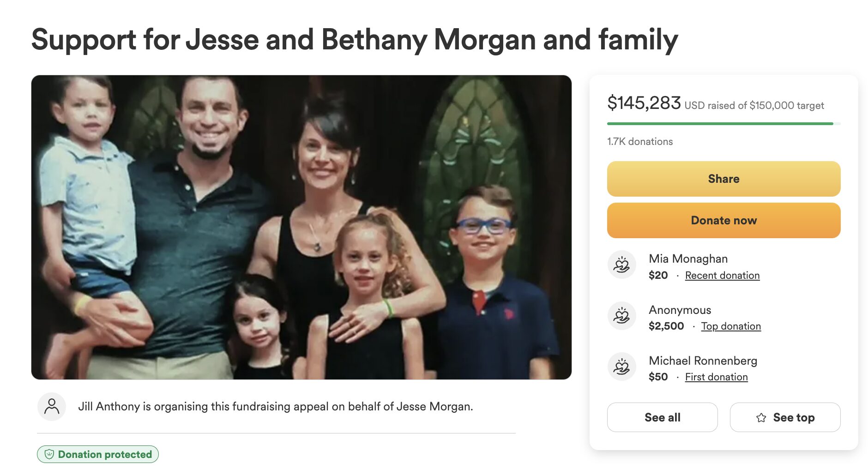Open the See all donations list
Viewport: 868px width, 469px height.
coord(662,417)
